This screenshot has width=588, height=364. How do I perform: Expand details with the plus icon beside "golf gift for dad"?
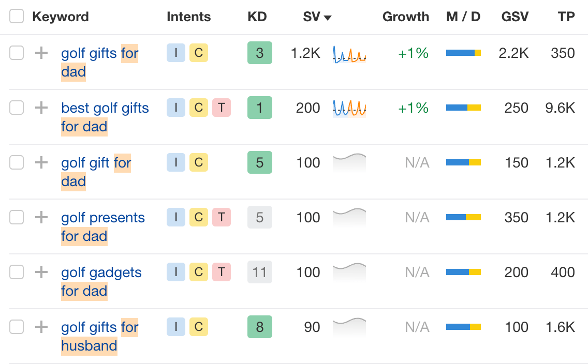(41, 162)
